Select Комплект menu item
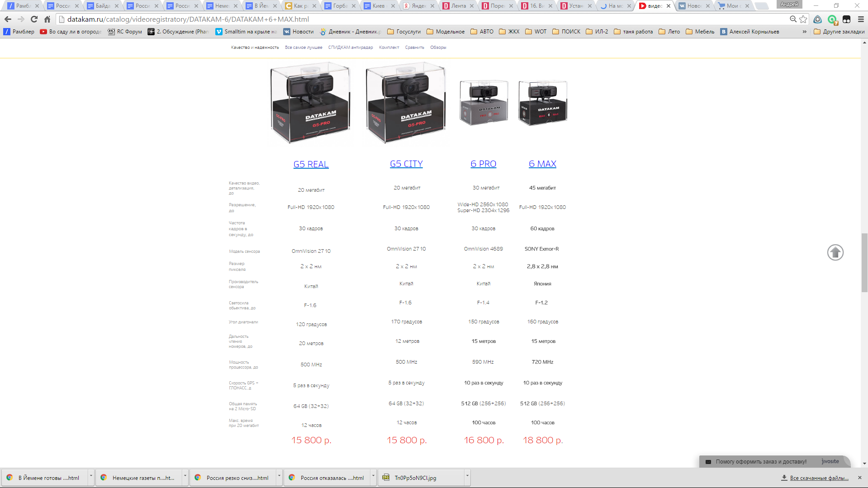This screenshot has width=868, height=488. (x=389, y=47)
